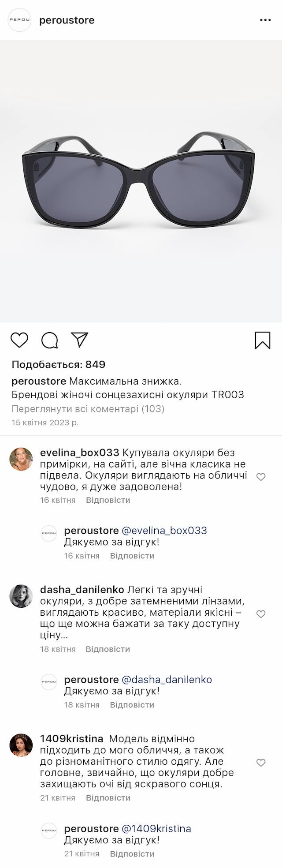Screen dimensions: 282x868
Task: Reply to the dasha_danilenko comment
Action: 108,649
